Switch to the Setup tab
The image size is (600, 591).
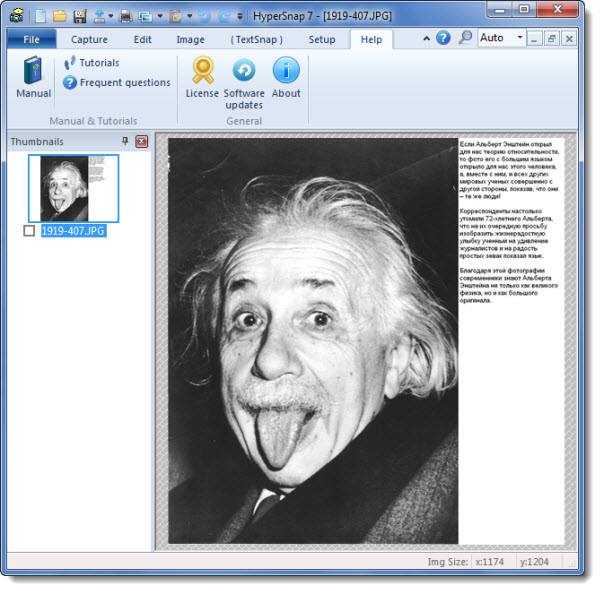pyautogui.click(x=322, y=39)
